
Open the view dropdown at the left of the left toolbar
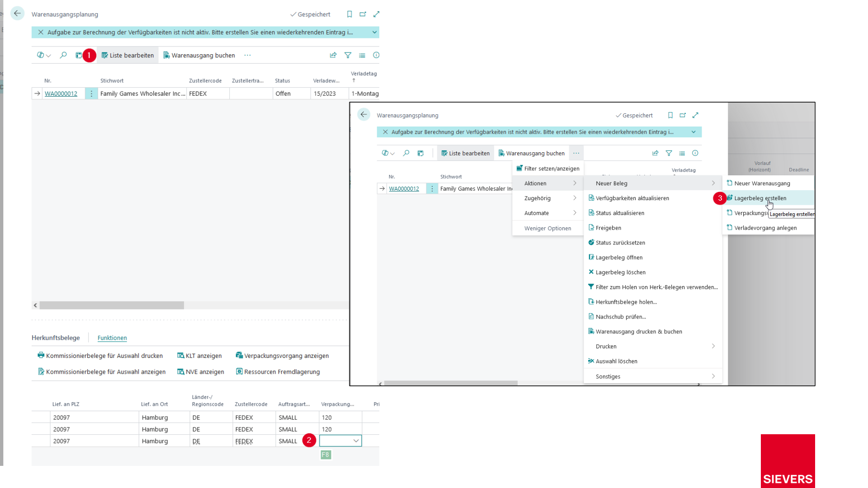click(44, 55)
